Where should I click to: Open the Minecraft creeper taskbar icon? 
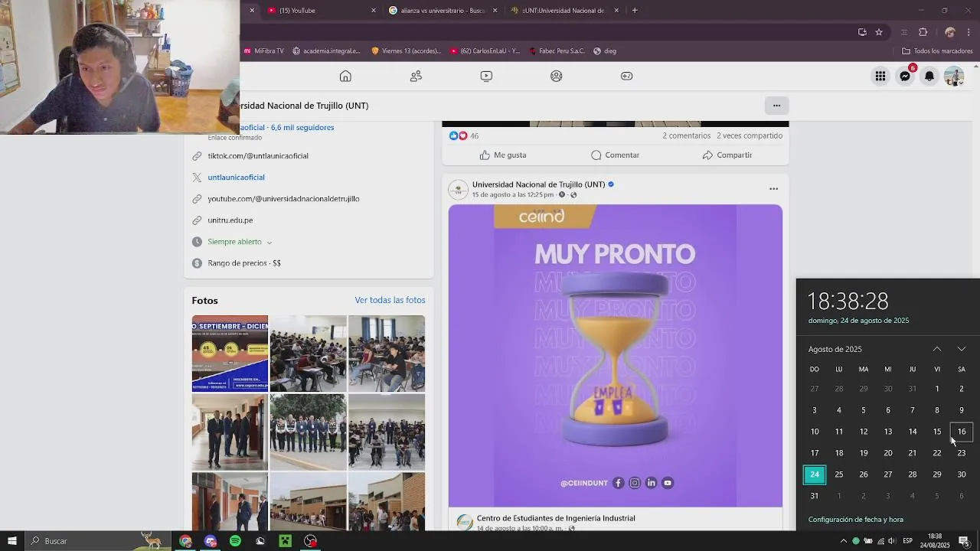pos(285,541)
